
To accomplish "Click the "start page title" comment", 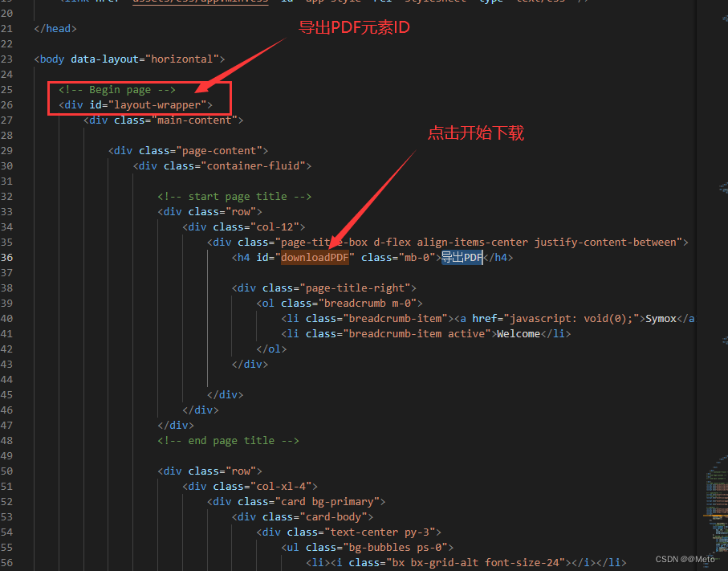I will tap(234, 197).
